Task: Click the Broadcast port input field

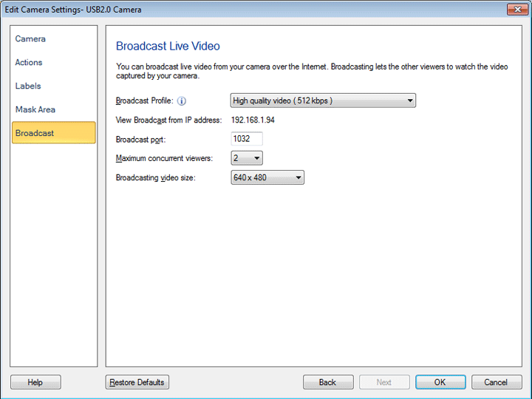Action: coord(247,139)
